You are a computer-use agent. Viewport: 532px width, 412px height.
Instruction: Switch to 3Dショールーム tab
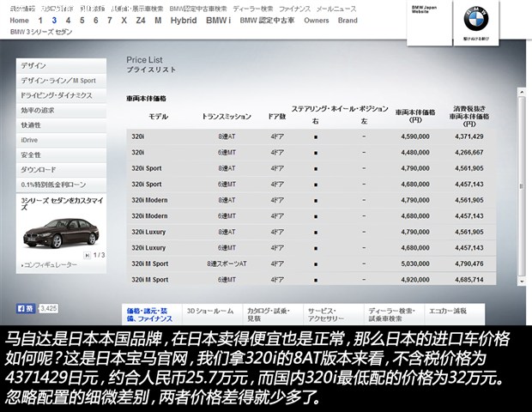coord(210,311)
